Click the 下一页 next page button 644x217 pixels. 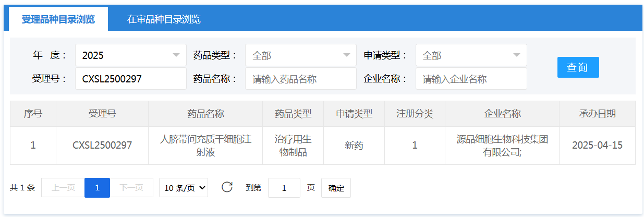coord(131,188)
